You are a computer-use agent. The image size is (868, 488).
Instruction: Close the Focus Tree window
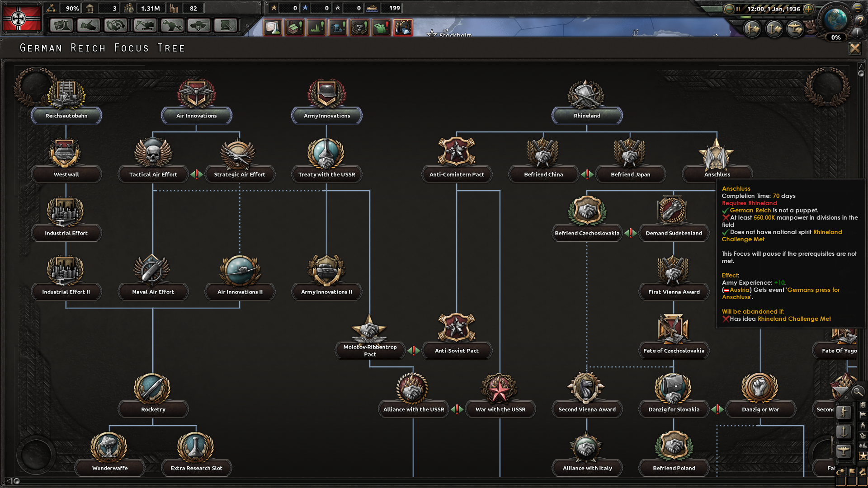(x=854, y=48)
